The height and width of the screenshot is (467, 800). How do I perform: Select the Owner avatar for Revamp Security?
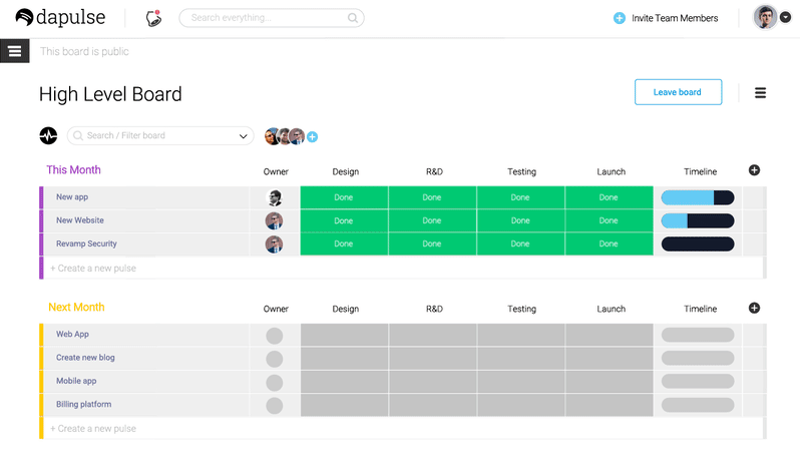(x=274, y=244)
